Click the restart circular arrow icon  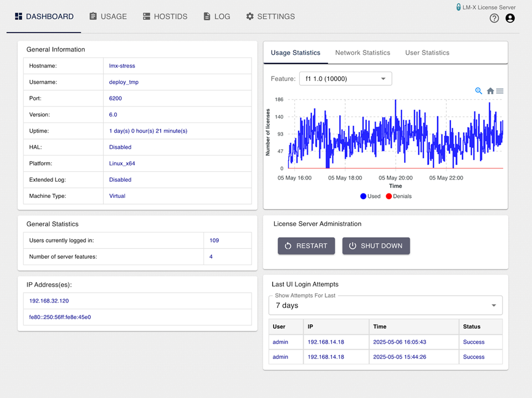[288, 246]
